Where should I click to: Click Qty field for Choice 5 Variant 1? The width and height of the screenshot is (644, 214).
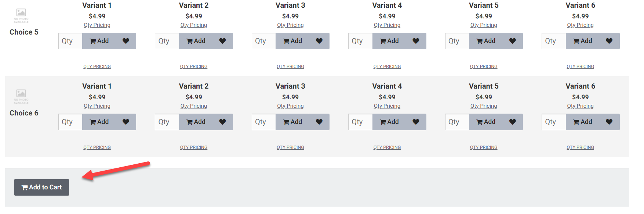coord(70,41)
